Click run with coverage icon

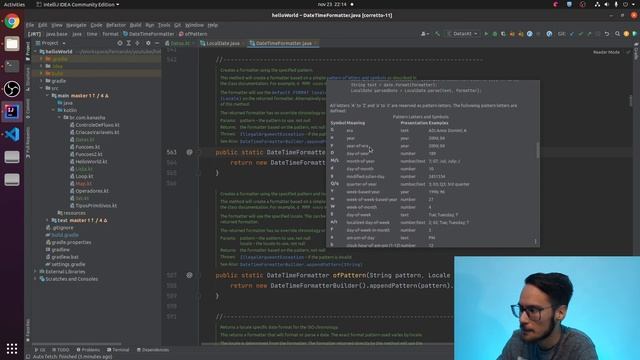(503, 34)
